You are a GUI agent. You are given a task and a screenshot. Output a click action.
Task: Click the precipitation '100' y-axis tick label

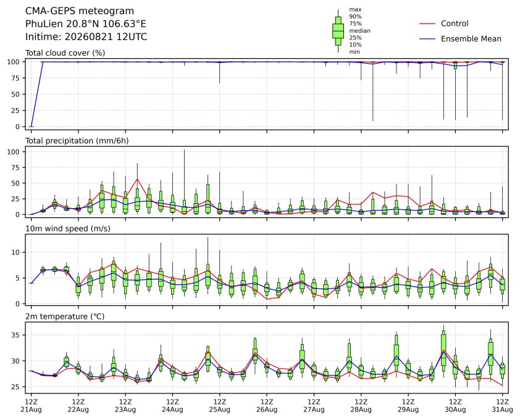tap(14, 151)
